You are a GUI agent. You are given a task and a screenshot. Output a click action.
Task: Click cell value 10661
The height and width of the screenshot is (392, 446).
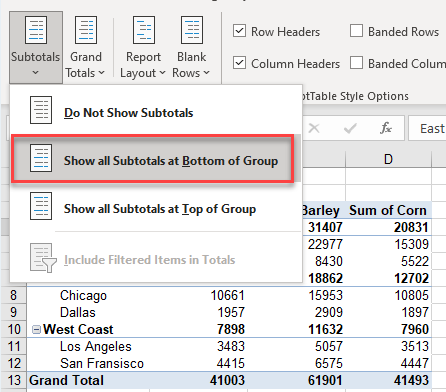228,295
